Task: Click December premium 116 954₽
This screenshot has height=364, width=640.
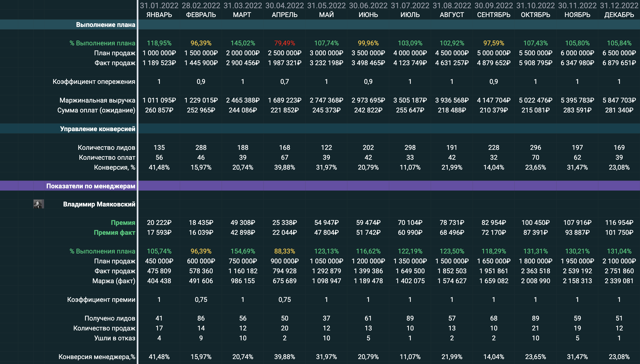Action: (x=619, y=223)
